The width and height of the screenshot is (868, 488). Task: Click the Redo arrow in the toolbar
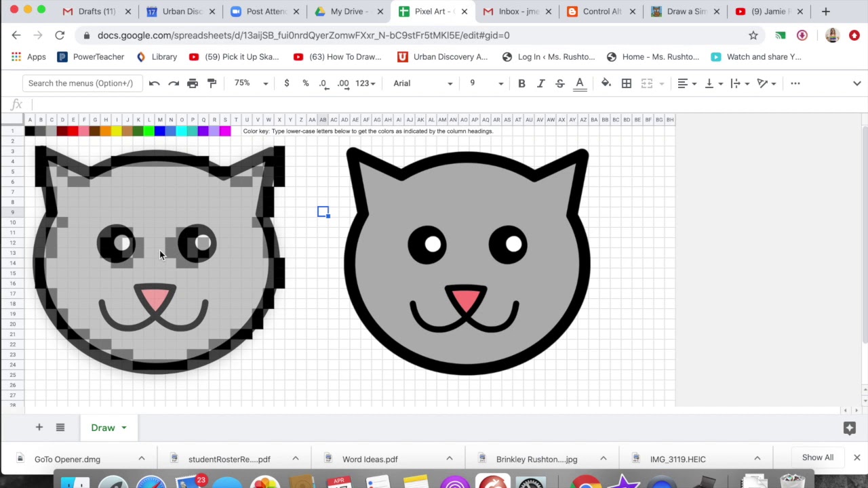pyautogui.click(x=174, y=83)
